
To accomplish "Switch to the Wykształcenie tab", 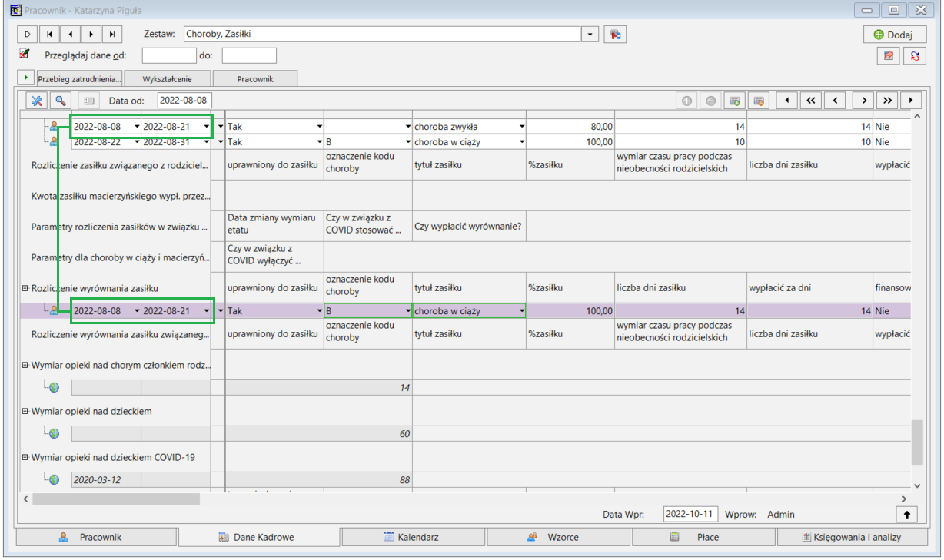I will [167, 78].
